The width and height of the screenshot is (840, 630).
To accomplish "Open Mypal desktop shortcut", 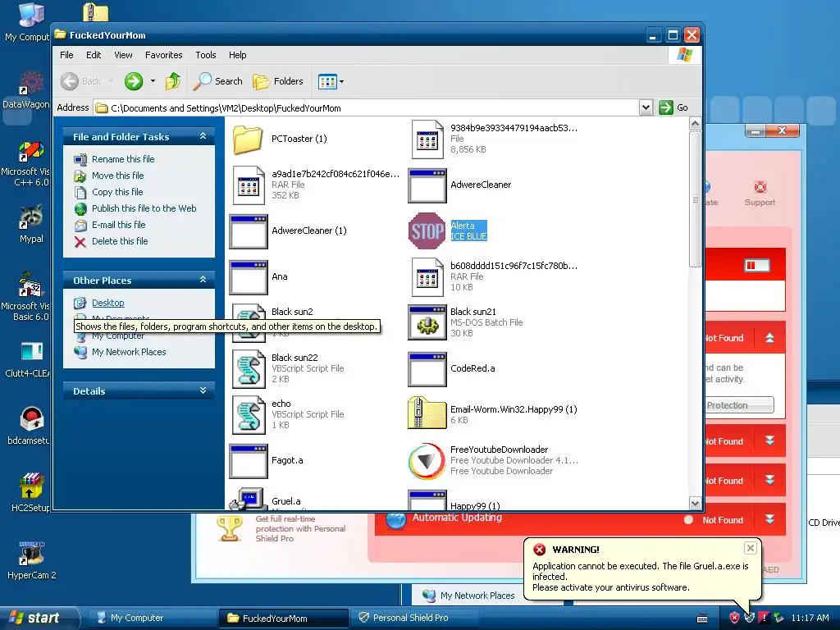I will (31, 224).
